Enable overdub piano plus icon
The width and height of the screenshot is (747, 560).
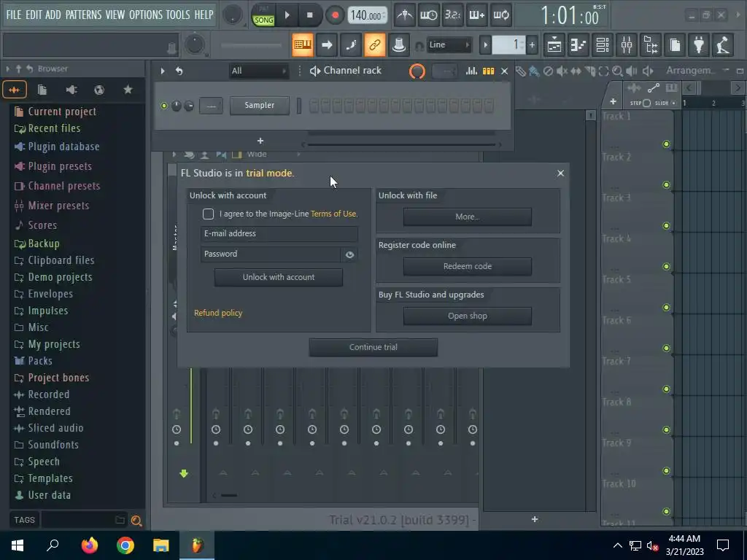pyautogui.click(x=476, y=15)
